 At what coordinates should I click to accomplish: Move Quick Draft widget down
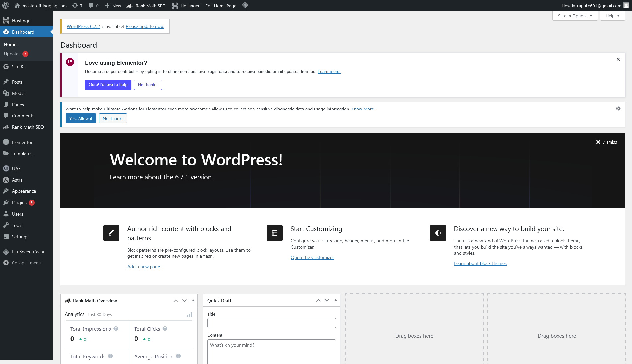327,301
